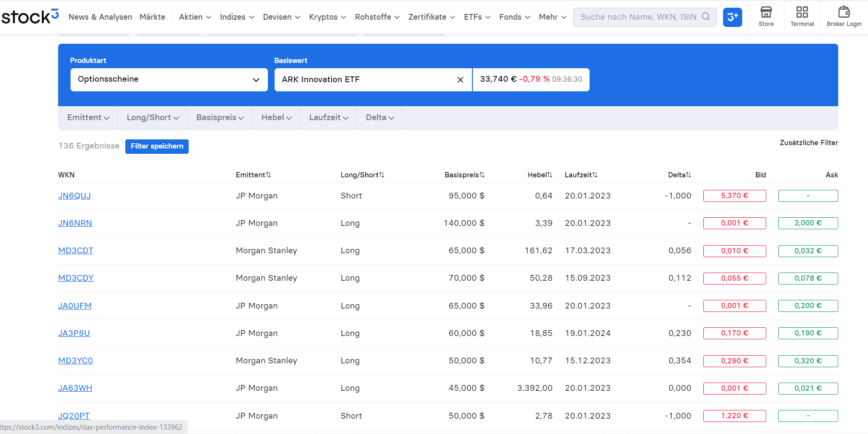Expand Aktien navigation dropdown

(x=195, y=17)
